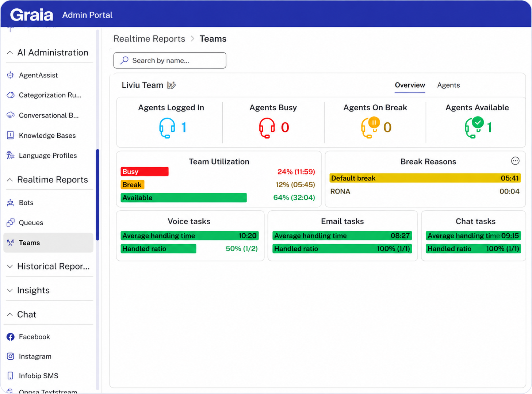Click the Liviu Team name
532x394 pixels.
point(142,85)
